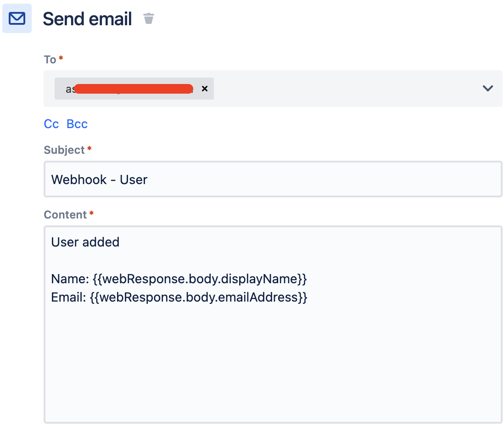Click the x on the To recipient chip
The width and height of the screenshot is (504, 426).
click(205, 89)
